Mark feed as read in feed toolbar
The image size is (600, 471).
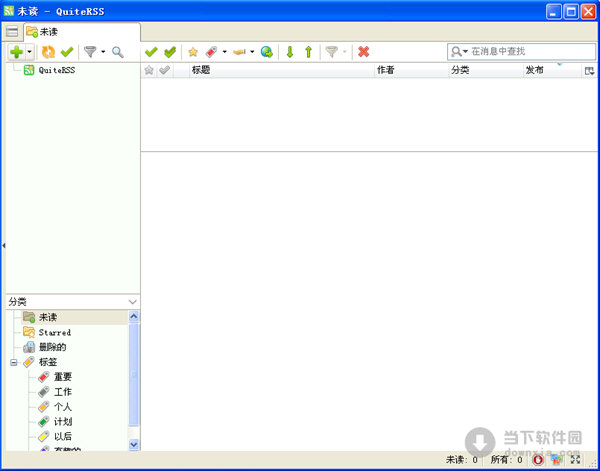[67, 52]
